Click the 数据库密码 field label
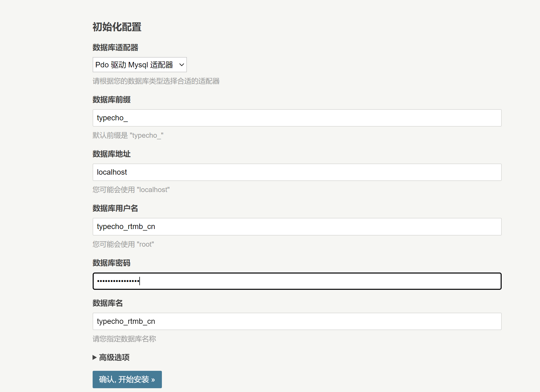 pos(111,263)
